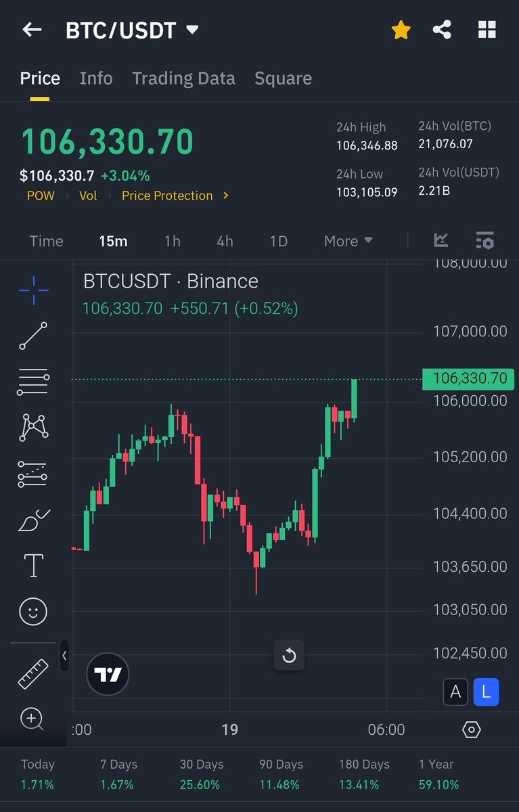This screenshot has width=519, height=812.
Task: Tap the 7 Days 1.67% performance
Action: point(118,775)
